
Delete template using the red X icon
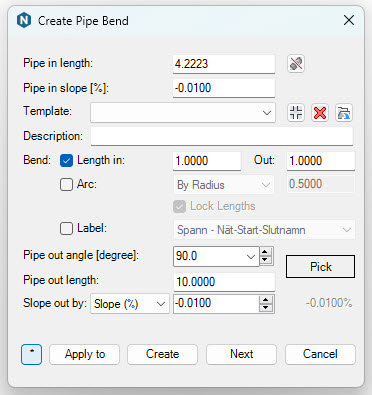320,113
